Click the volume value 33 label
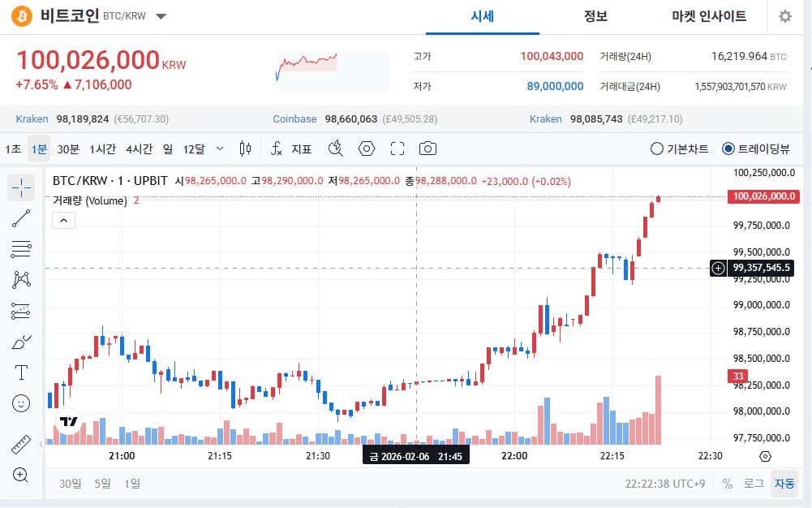812x508 pixels. pos(738,376)
